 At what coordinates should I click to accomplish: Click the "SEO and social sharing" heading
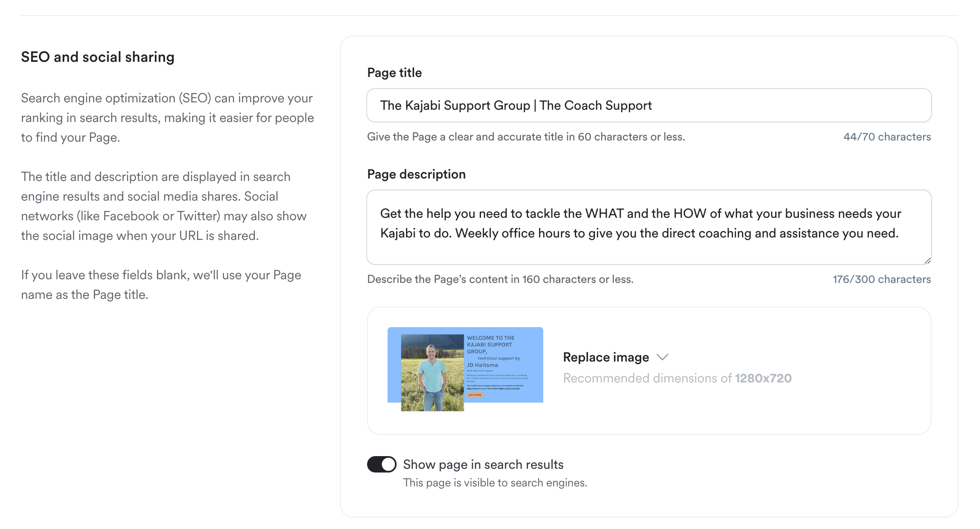98,57
